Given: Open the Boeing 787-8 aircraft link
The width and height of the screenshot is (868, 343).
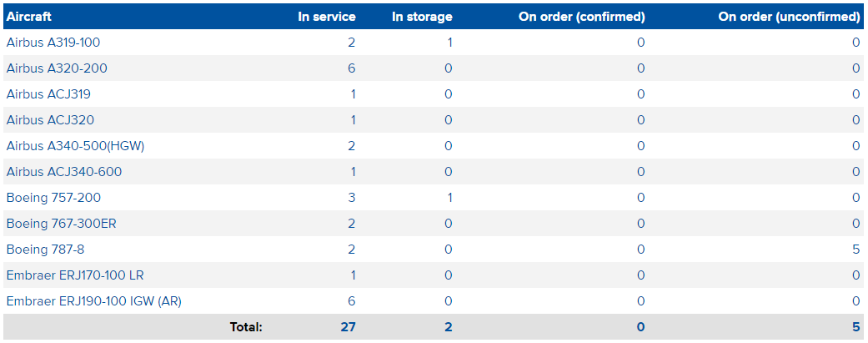Looking at the screenshot, I should [x=45, y=250].
